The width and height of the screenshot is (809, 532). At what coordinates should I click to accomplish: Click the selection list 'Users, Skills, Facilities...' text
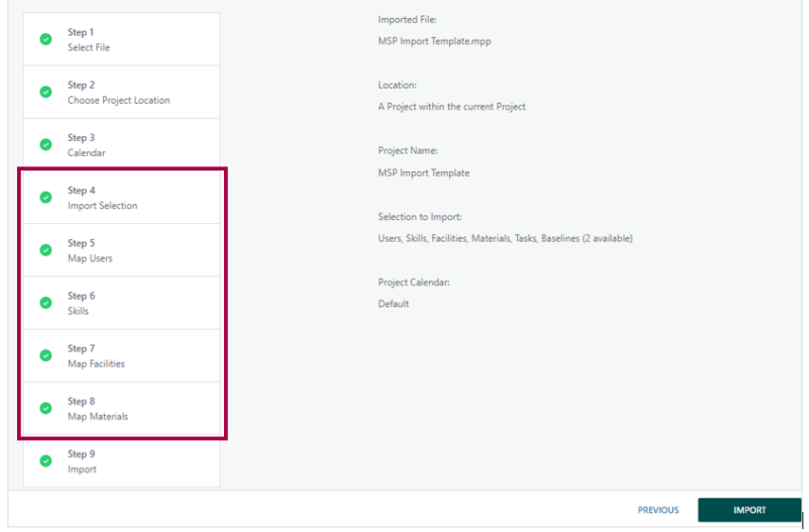505,238
